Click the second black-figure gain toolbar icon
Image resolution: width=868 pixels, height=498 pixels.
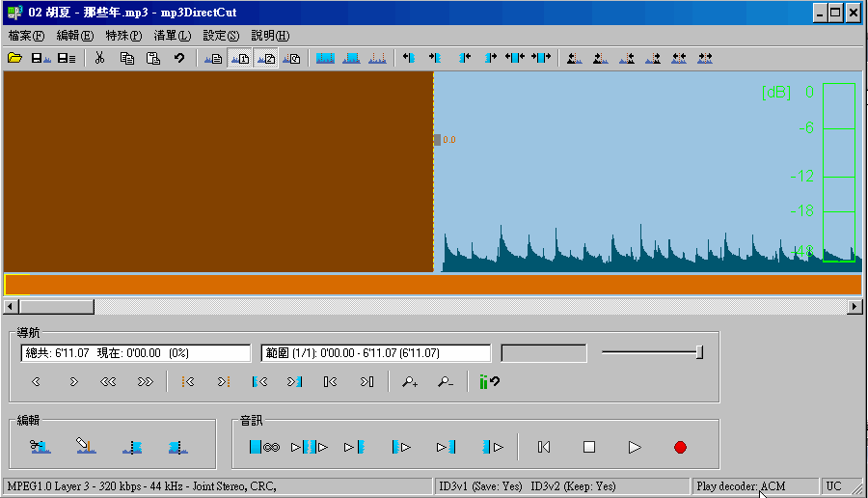(x=601, y=58)
